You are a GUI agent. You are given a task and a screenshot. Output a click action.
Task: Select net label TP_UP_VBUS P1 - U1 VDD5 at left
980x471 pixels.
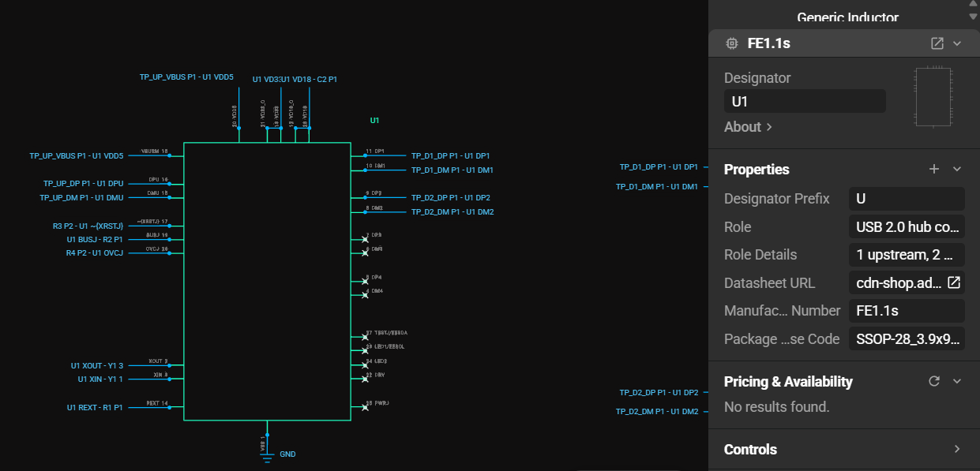pos(77,156)
